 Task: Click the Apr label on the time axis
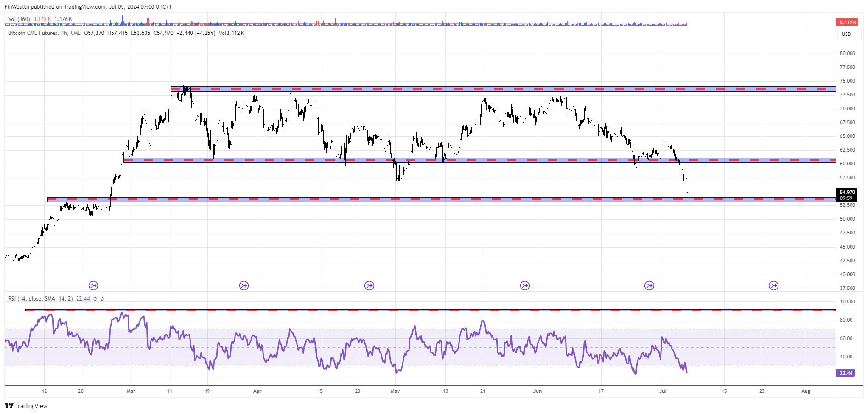[x=257, y=391]
